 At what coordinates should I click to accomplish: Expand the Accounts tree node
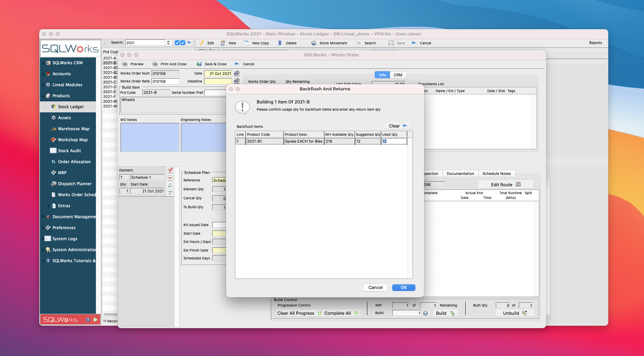[x=43, y=74]
